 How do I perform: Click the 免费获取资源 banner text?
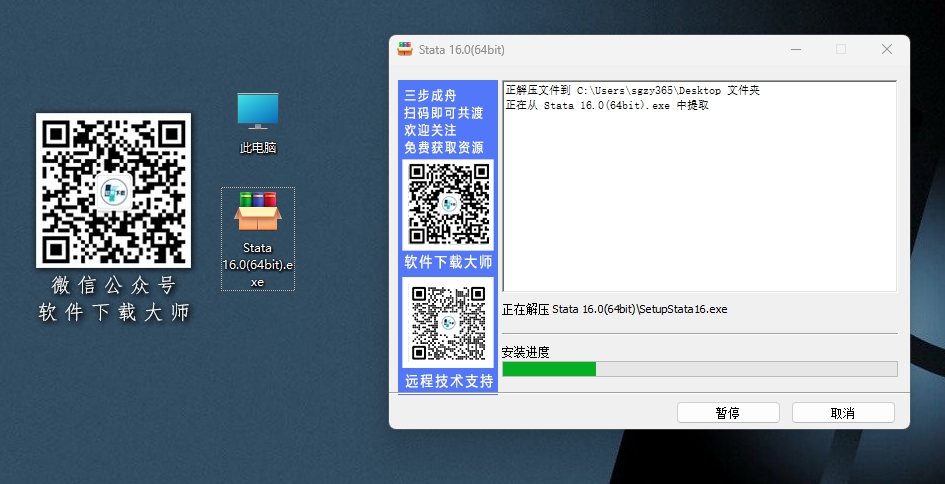click(444, 148)
